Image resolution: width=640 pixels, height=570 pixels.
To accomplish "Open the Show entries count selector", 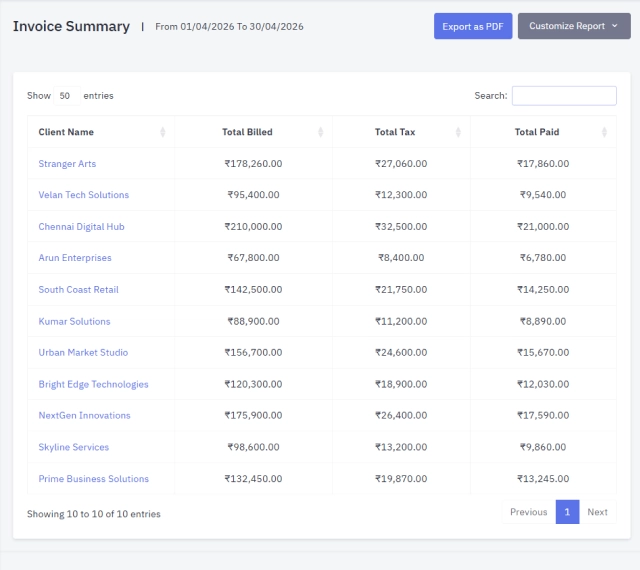I will [67, 96].
